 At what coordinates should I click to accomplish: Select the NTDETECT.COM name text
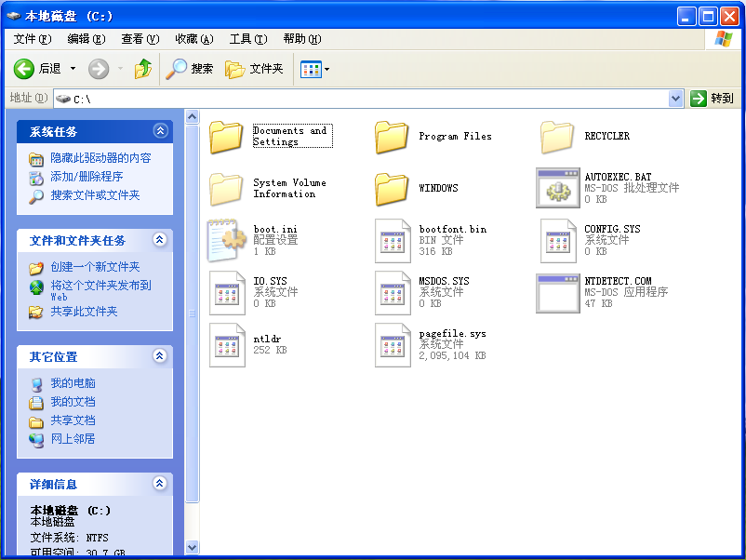[x=618, y=281]
